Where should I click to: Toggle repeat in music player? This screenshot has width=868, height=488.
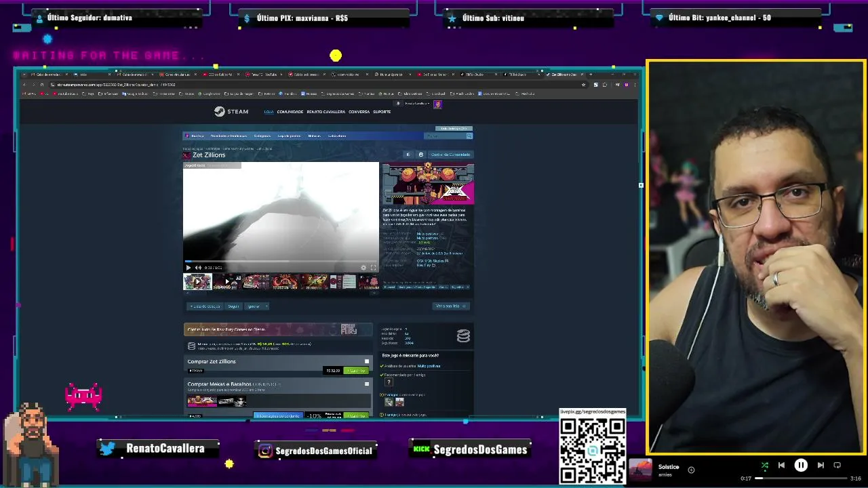coord(837,465)
